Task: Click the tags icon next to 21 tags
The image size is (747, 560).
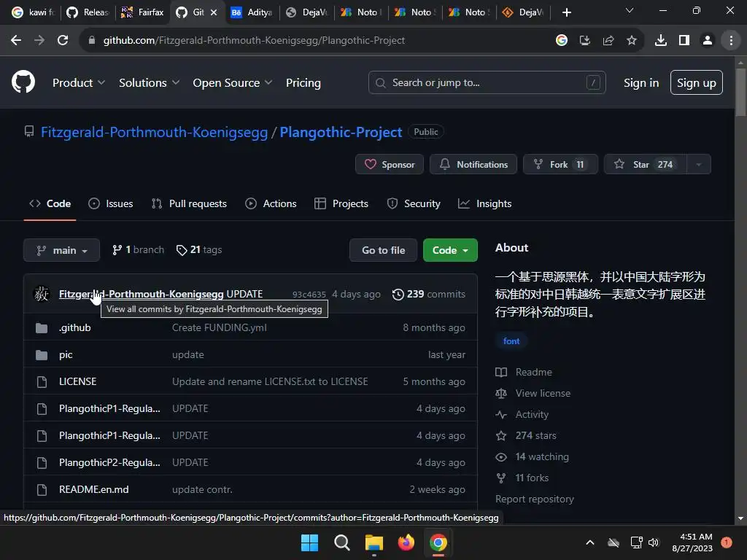Action: (x=182, y=250)
